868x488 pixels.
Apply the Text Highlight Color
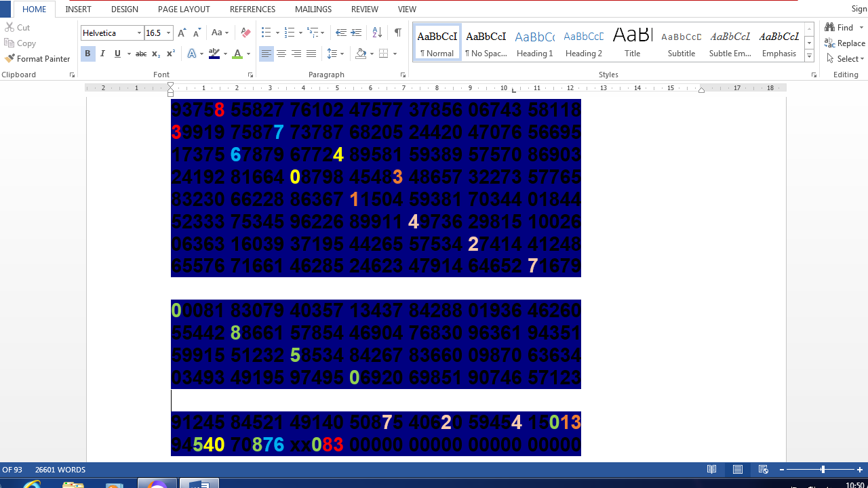pos(214,54)
